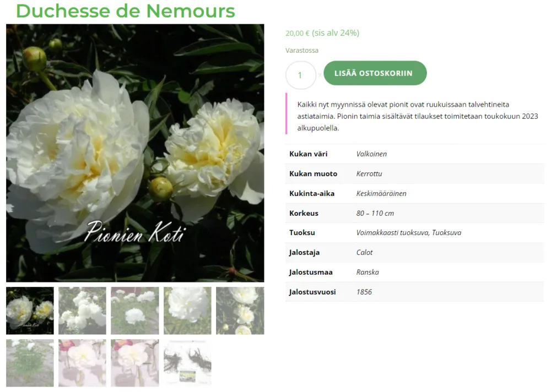Select the fifth thumbnail in top row

click(240, 311)
